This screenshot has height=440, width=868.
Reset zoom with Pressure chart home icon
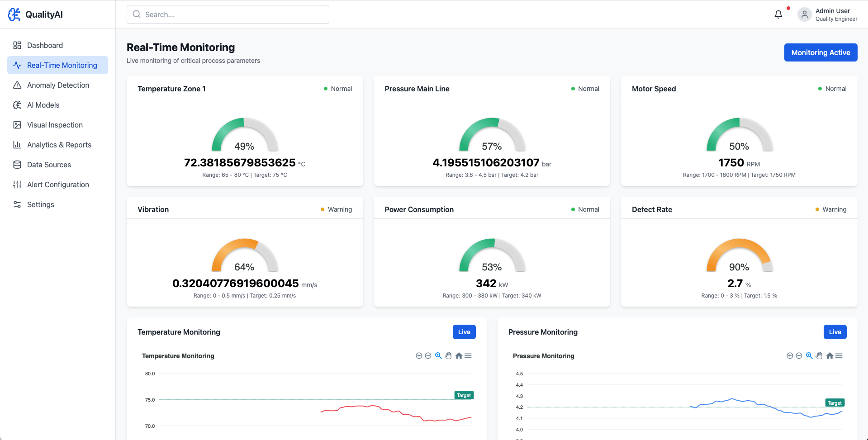tap(830, 356)
